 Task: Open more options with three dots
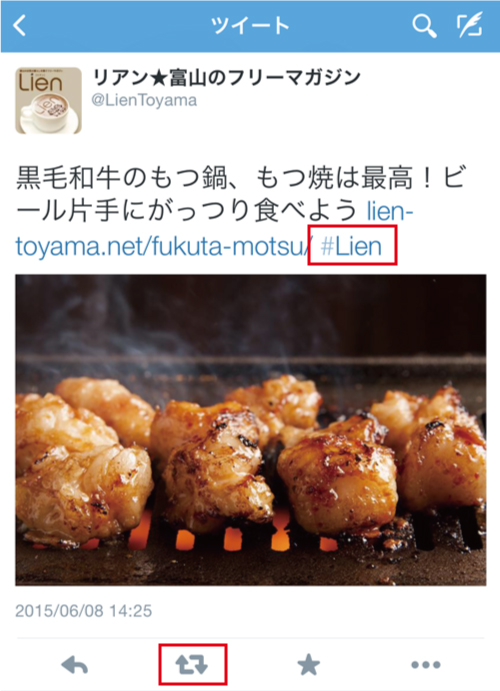[x=426, y=665]
